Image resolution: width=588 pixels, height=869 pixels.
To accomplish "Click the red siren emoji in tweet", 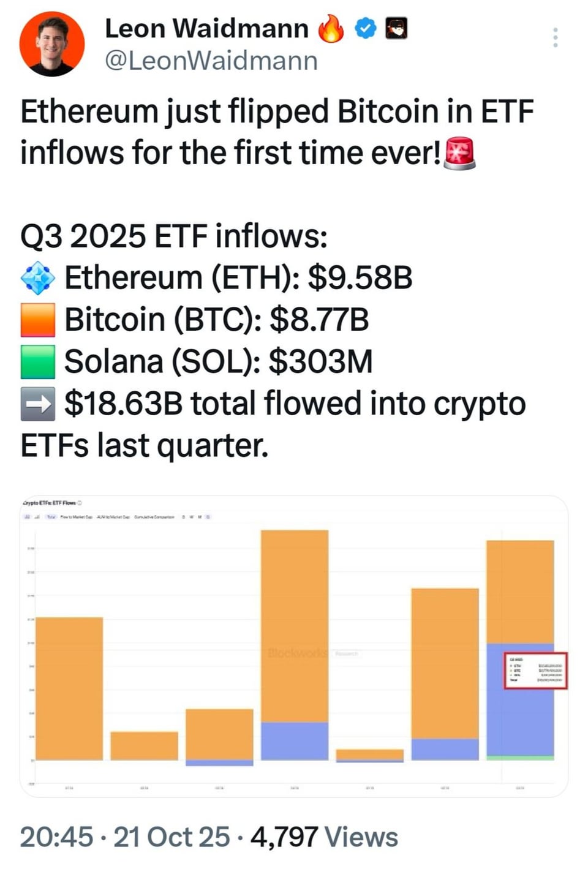I will pos(459,153).
